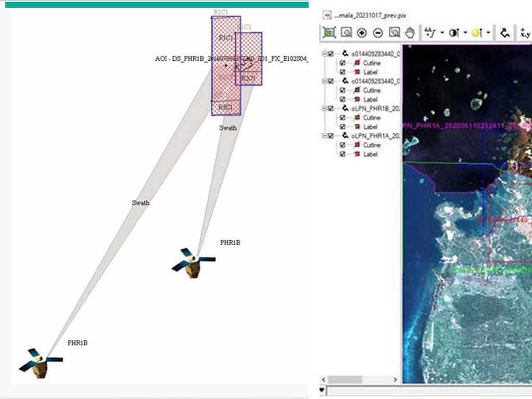This screenshot has width=532, height=399.
Task: Click the zoom to overview icon
Action: (329, 33)
